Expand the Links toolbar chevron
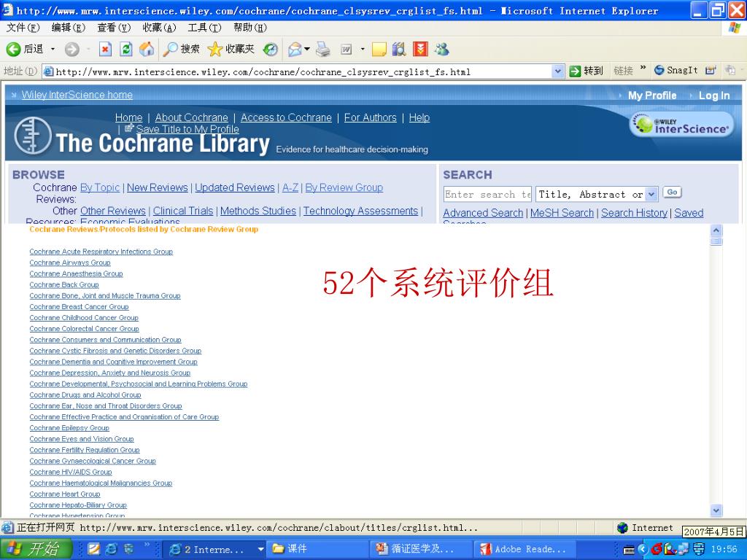 point(643,68)
